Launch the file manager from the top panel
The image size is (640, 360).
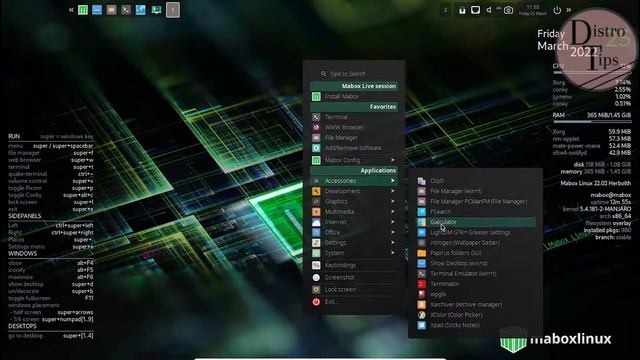[x=111, y=10]
